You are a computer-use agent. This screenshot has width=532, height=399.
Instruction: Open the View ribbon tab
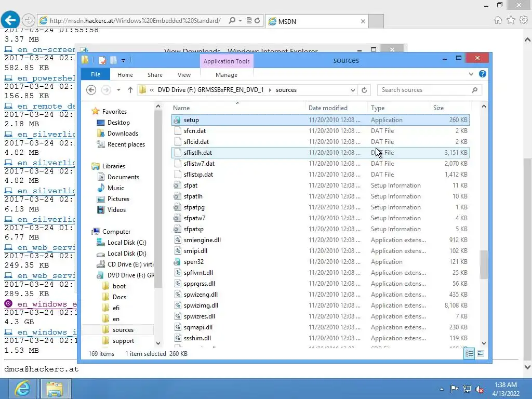point(184,75)
